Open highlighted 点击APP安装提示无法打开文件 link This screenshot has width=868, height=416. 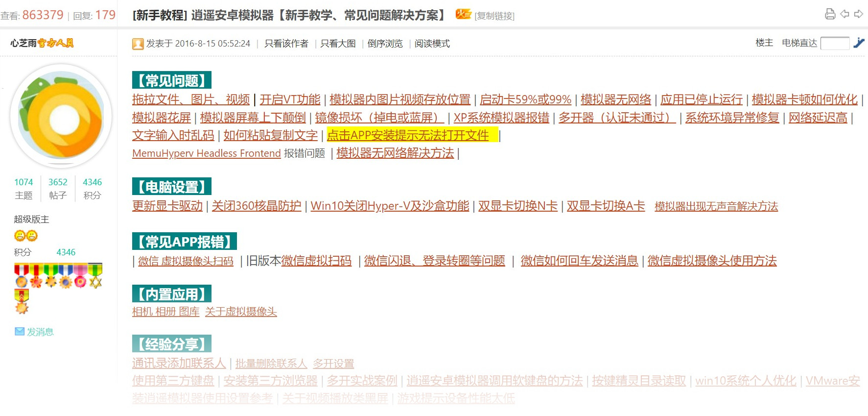pos(408,135)
